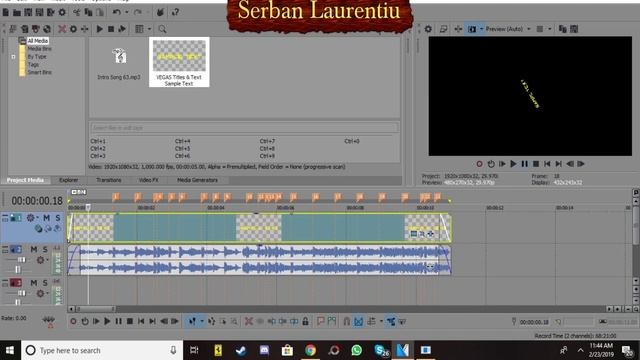Screen dimensions: 640x360
Task: Open the Video FX tab
Action: 149,180
